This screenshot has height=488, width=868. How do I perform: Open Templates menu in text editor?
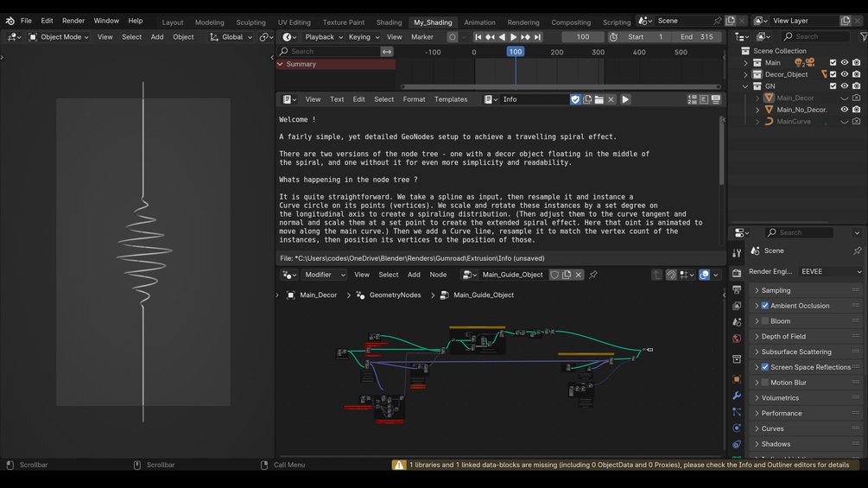point(451,99)
